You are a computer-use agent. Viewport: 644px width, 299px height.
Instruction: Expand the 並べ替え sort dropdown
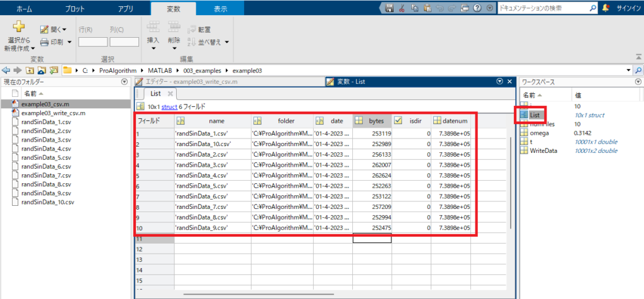coord(226,42)
